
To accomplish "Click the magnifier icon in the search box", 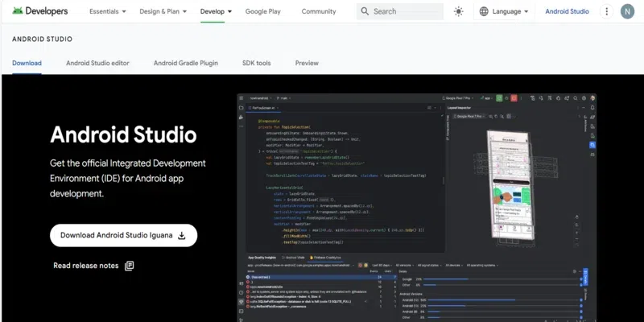I will coord(365,11).
